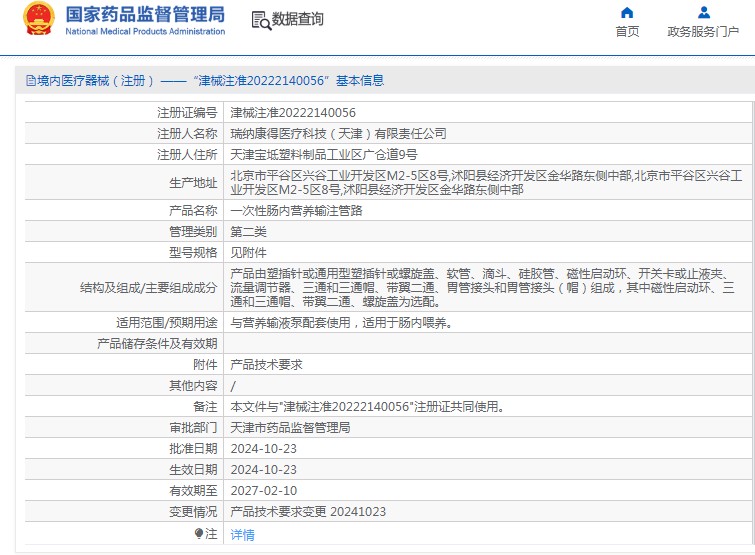Select 第二类 management category value

coord(248,232)
